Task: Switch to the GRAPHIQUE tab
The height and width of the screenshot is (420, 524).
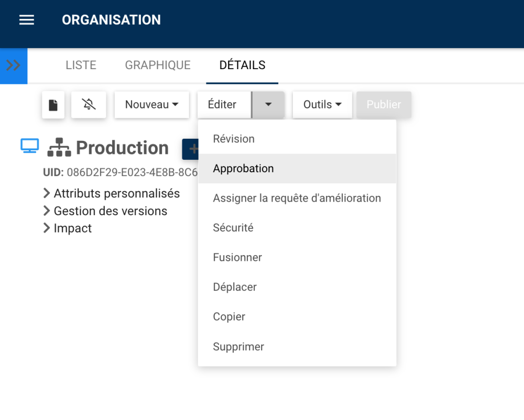Action: [x=158, y=65]
